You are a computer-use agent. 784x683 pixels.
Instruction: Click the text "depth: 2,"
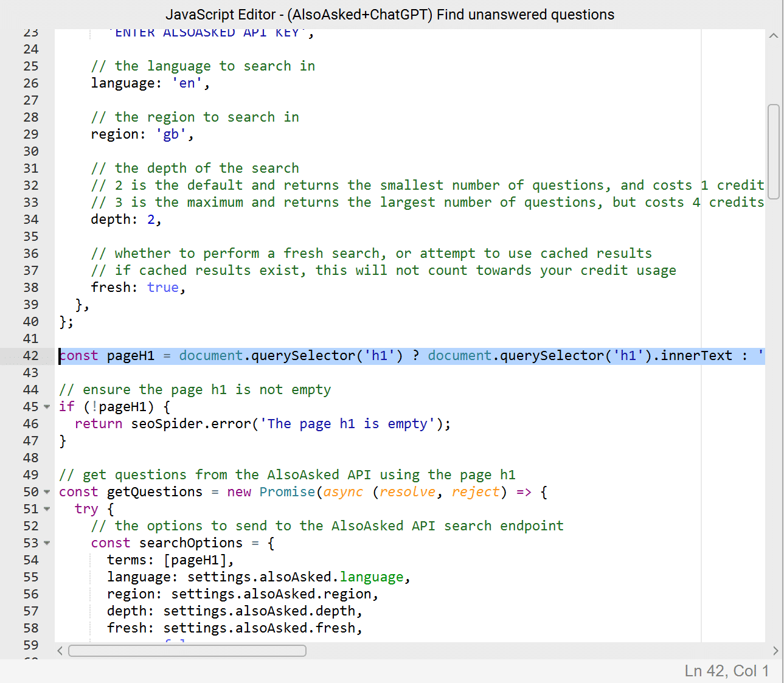pyautogui.click(x=127, y=220)
